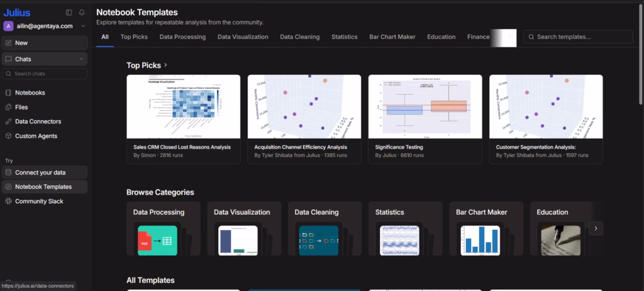Click 'By Tyler Shibata from Julius · 1385 runs'
644x291 pixels.
tap(301, 155)
